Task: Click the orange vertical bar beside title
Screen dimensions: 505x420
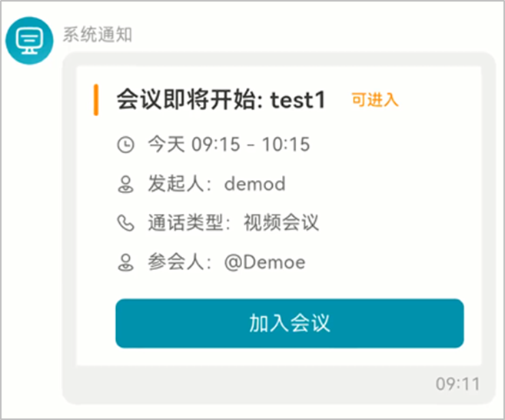Action: coord(95,99)
